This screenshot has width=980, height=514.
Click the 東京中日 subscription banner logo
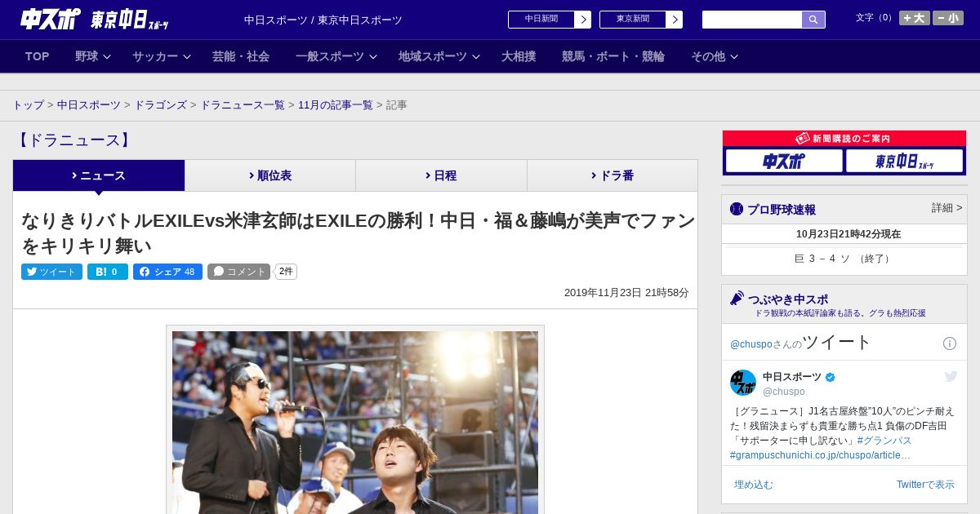(x=904, y=161)
